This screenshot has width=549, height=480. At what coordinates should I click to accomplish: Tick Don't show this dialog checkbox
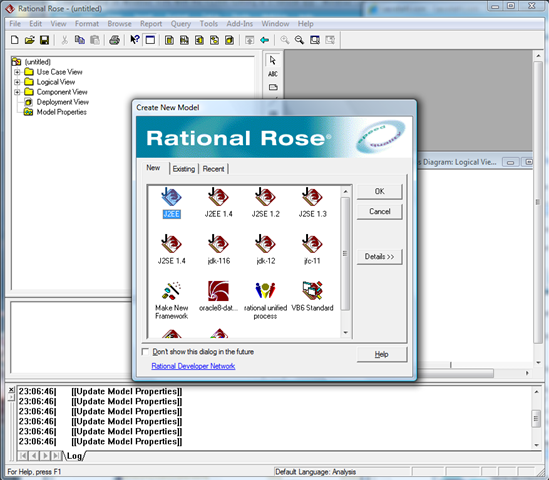click(145, 352)
